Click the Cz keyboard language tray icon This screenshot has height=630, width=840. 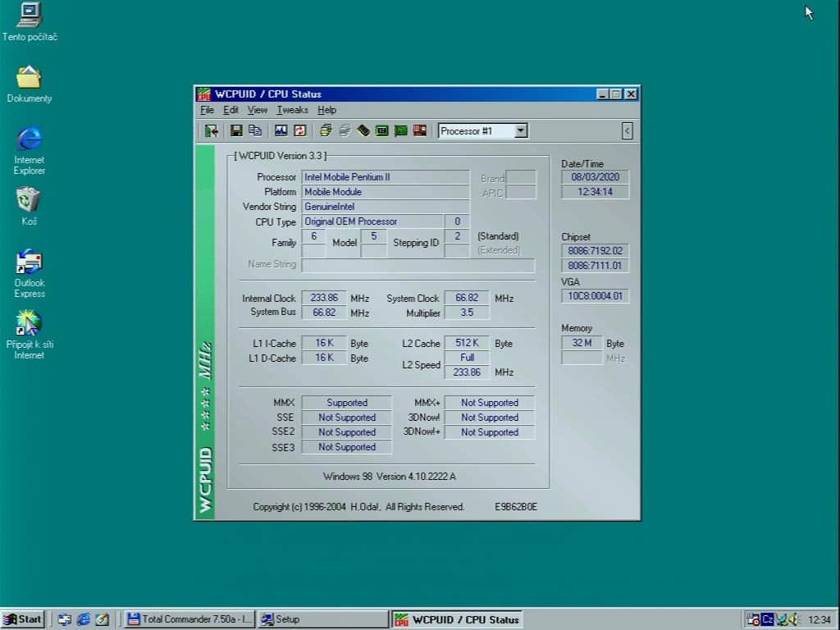click(x=767, y=619)
